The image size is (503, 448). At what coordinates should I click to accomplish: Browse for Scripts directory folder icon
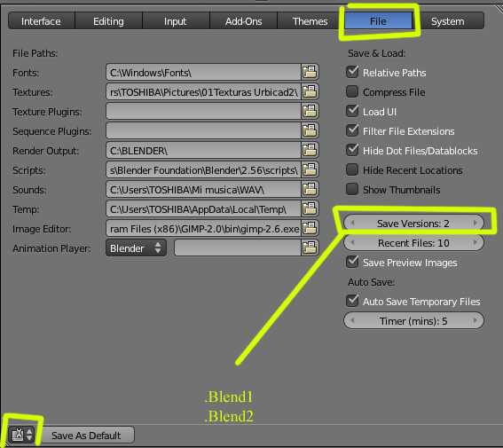pyautogui.click(x=310, y=170)
